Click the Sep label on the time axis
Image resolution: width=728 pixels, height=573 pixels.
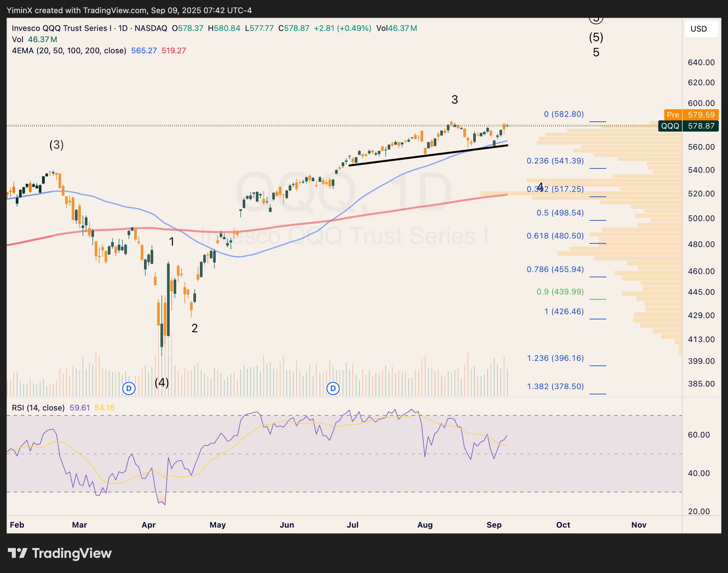pos(494,525)
